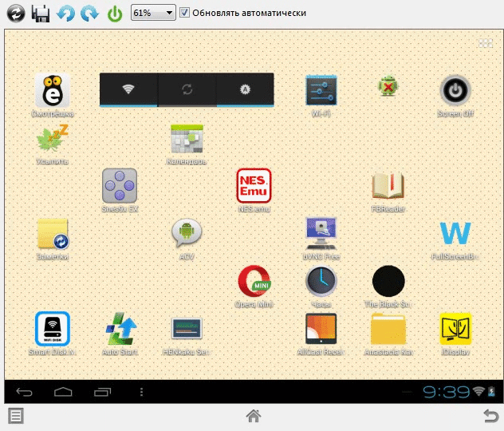Image resolution: width=504 pixels, height=431 pixels.
Task: Open the Android overflow menu dots
Action: pyautogui.click(x=141, y=392)
